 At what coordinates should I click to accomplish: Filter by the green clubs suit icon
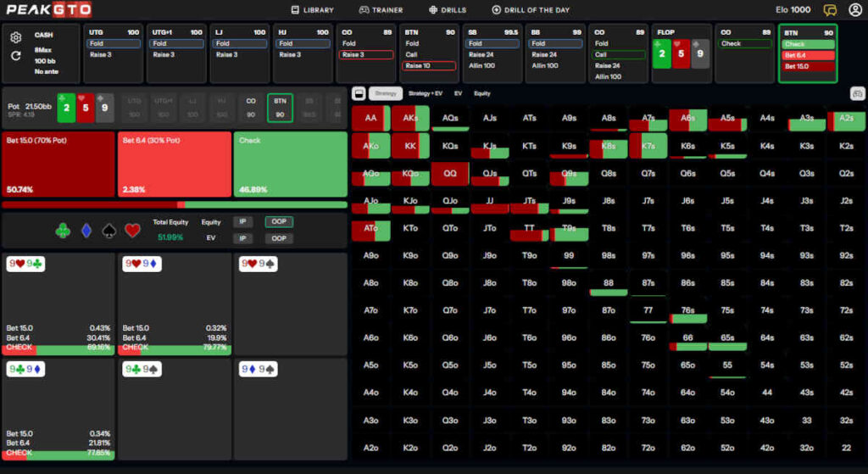point(62,231)
